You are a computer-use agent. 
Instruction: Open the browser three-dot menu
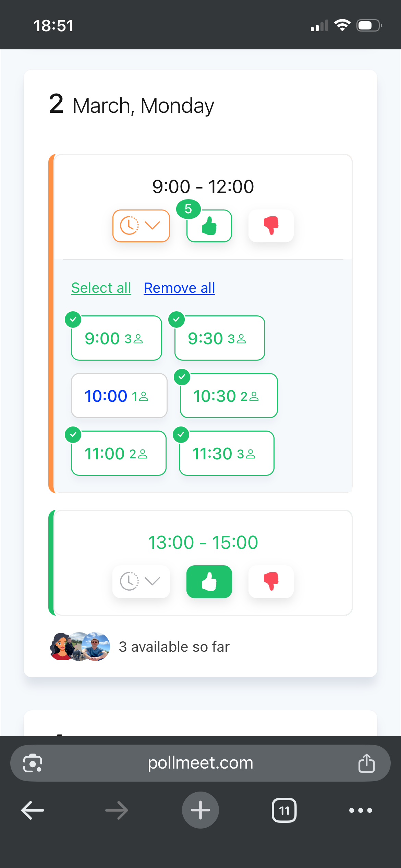click(360, 810)
